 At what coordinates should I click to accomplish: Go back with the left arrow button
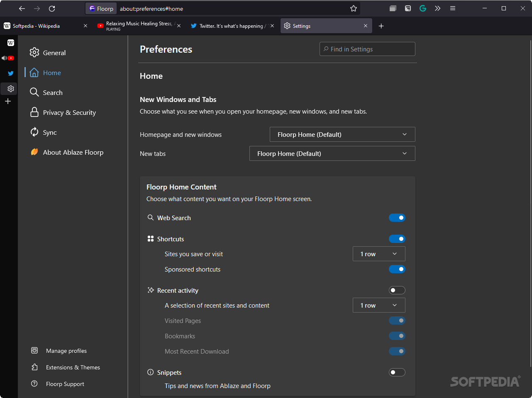click(22, 8)
